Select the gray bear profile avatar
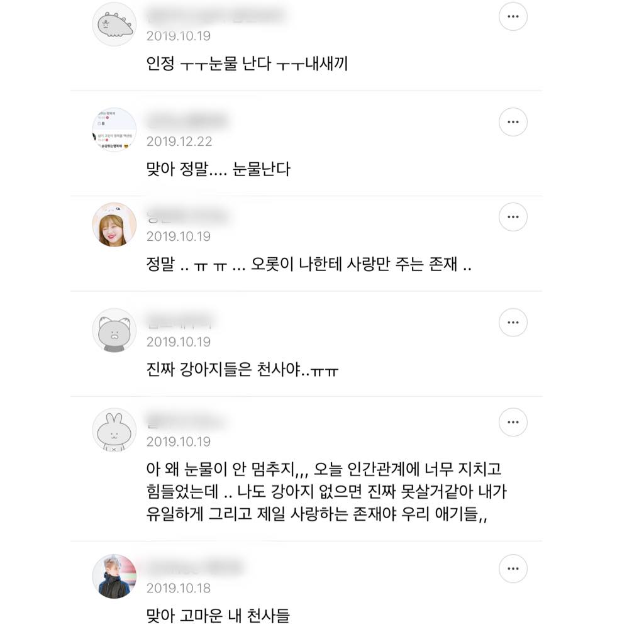This screenshot has width=644, height=644. pyautogui.click(x=114, y=330)
